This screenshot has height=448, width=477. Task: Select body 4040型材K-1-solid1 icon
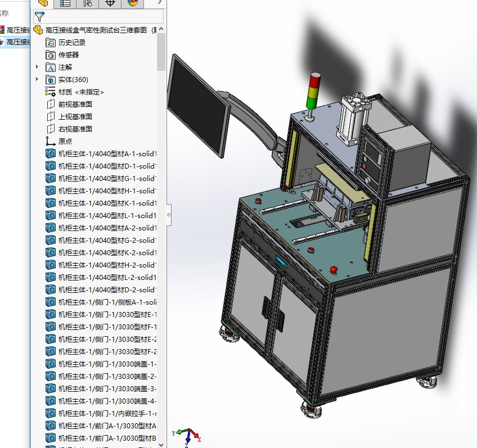coord(51,203)
